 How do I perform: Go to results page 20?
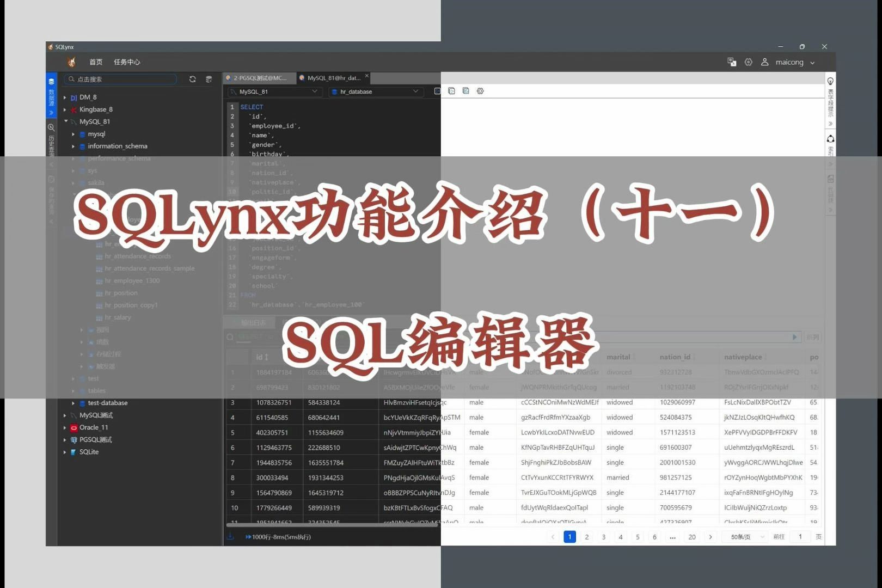coord(692,537)
